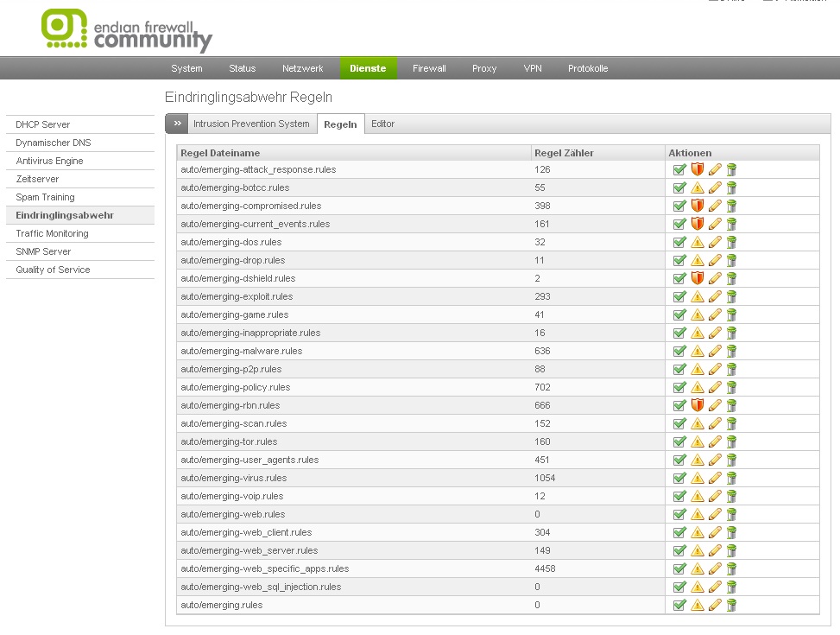Open the Firewall menu
840x635 pixels.
[x=429, y=69]
